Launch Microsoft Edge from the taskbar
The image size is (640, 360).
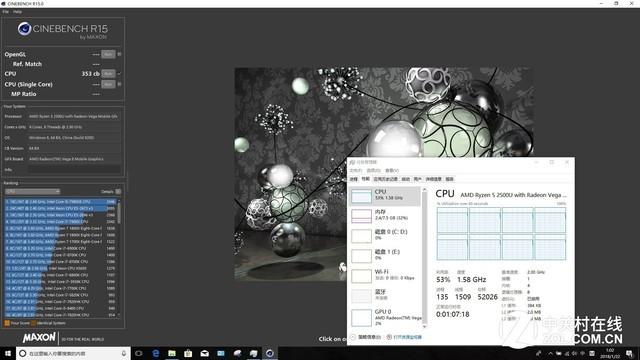156,353
